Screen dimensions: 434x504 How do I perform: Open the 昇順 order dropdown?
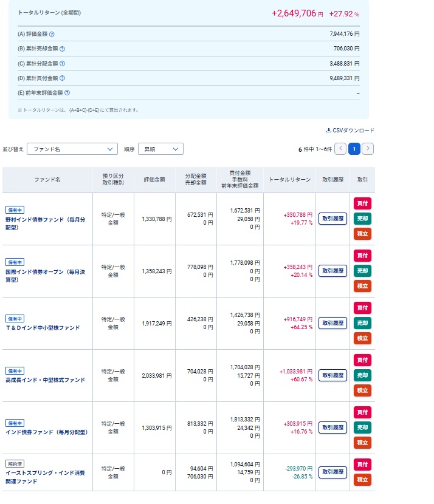click(x=160, y=149)
